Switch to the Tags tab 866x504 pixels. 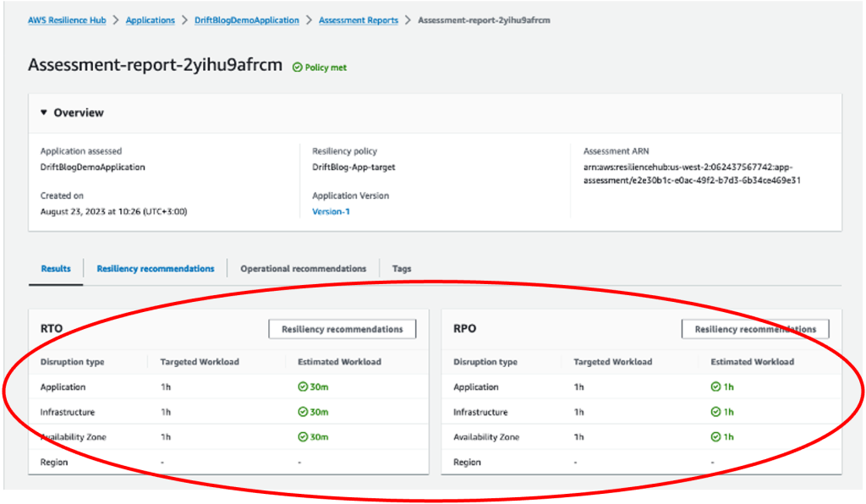(x=402, y=269)
